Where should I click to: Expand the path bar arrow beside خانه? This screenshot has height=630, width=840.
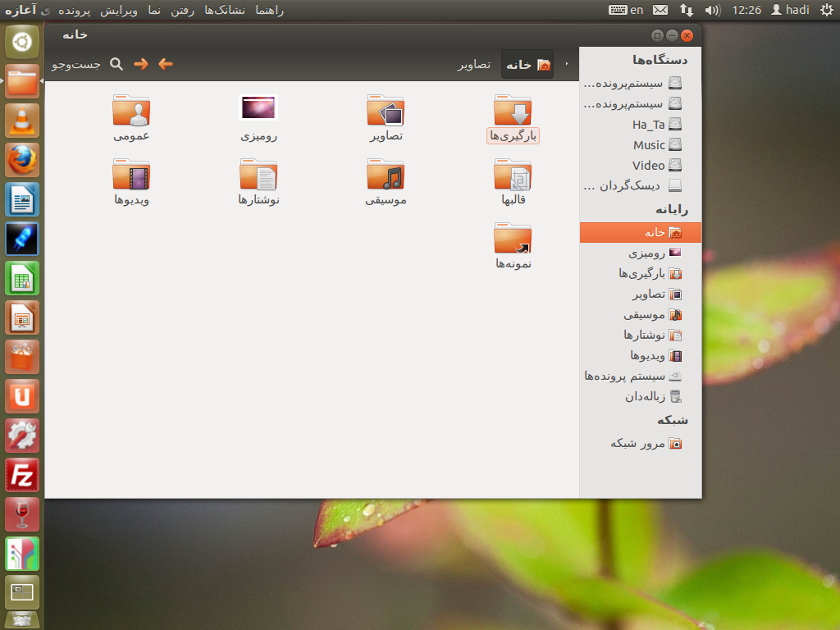[567, 65]
